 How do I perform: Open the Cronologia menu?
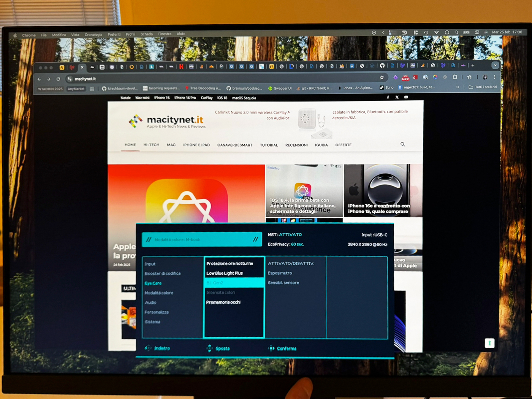coord(93,35)
